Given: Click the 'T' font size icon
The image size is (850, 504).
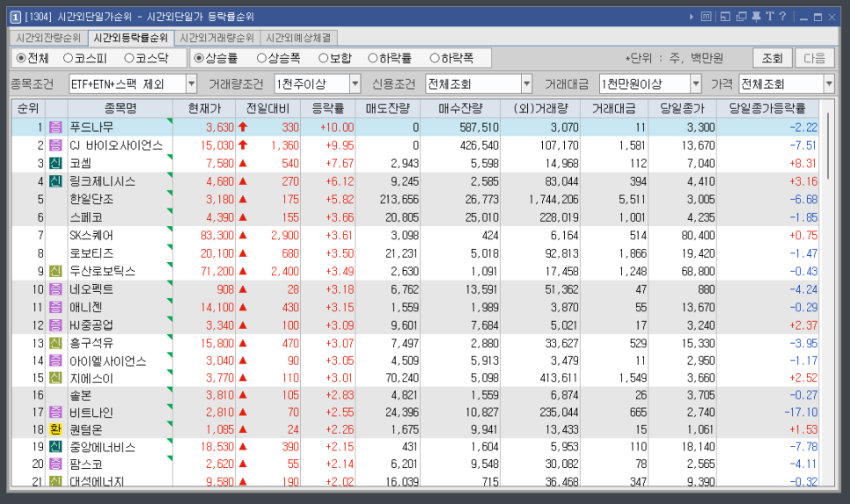Looking at the screenshot, I should (769, 16).
